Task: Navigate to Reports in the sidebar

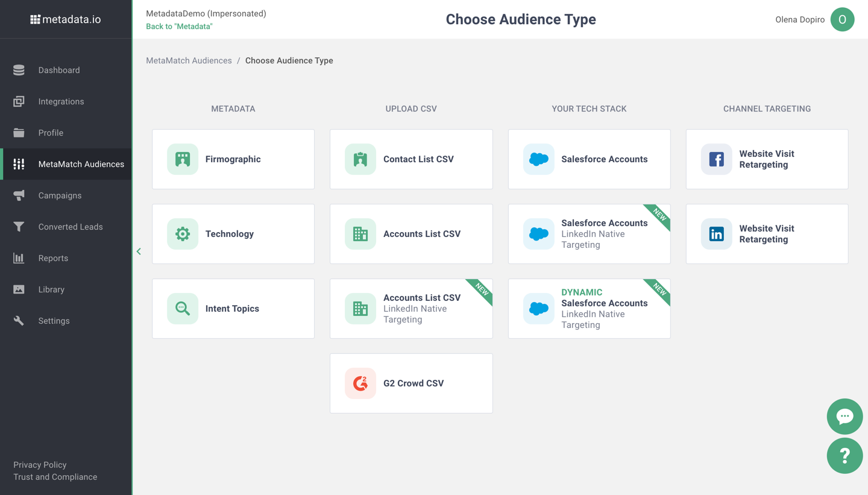Action: click(x=53, y=258)
